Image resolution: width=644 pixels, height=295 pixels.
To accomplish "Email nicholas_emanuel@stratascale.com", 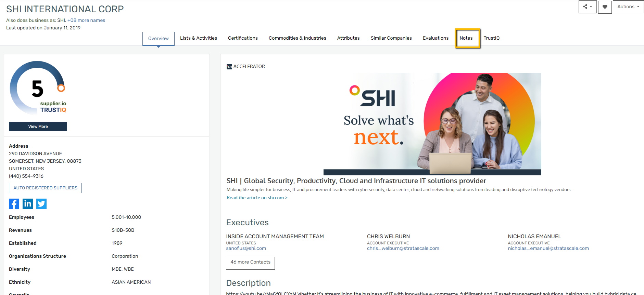I will pyautogui.click(x=548, y=249).
